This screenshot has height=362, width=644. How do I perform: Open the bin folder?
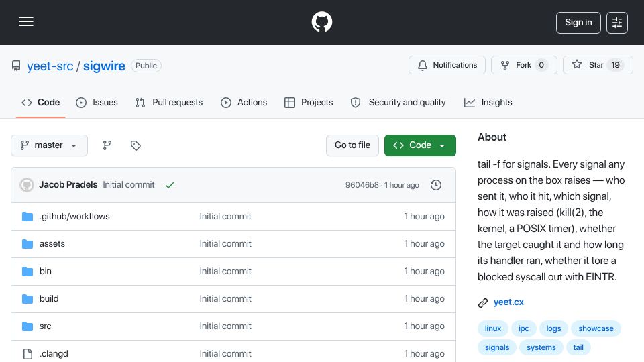pyautogui.click(x=45, y=271)
